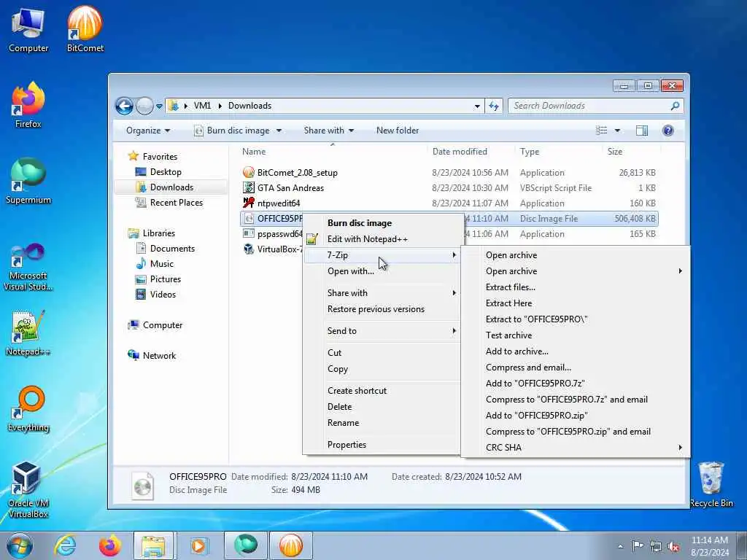Refresh the Downloads folder view

click(494, 106)
